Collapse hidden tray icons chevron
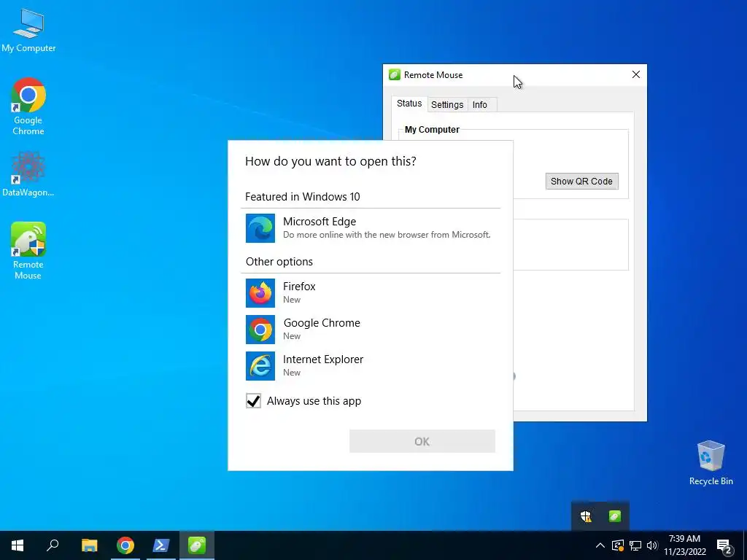This screenshot has height=560, width=747. (600, 545)
